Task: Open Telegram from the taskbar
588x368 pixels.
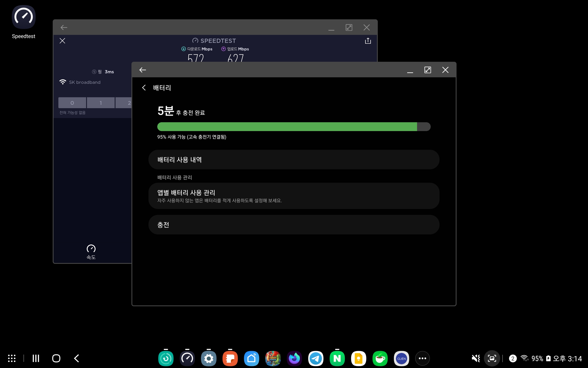Action: tap(316, 358)
